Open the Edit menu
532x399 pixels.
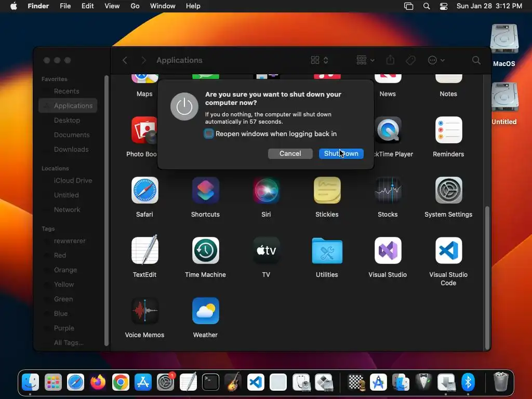pos(87,6)
